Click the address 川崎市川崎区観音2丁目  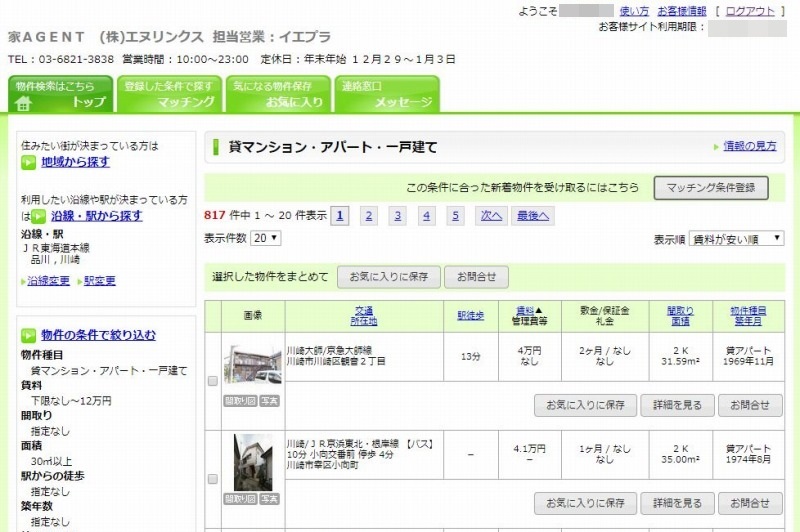(x=336, y=362)
